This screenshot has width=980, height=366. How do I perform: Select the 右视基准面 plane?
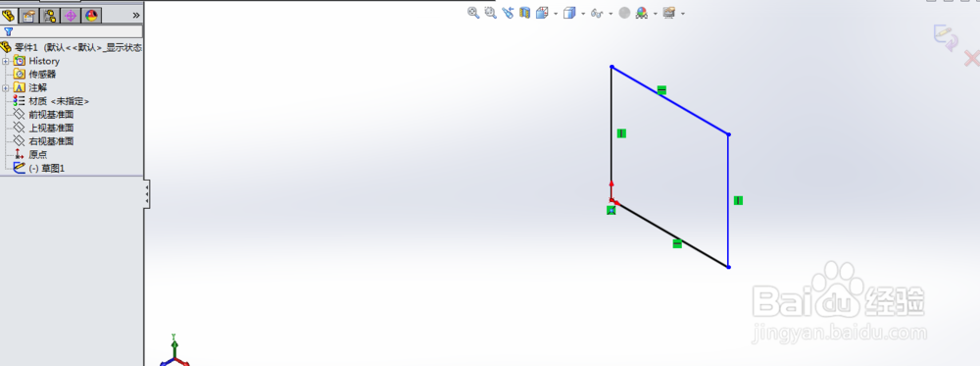52,141
